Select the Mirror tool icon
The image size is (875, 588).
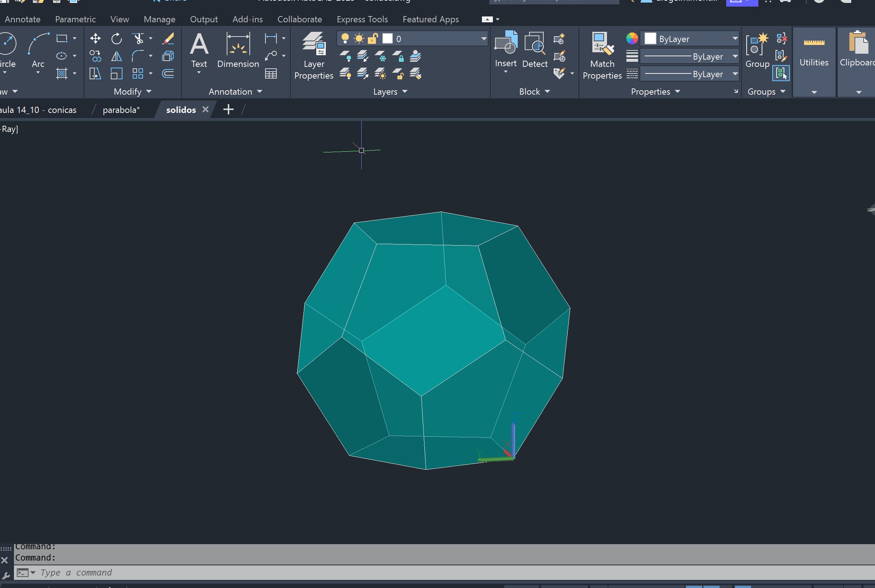(x=117, y=56)
